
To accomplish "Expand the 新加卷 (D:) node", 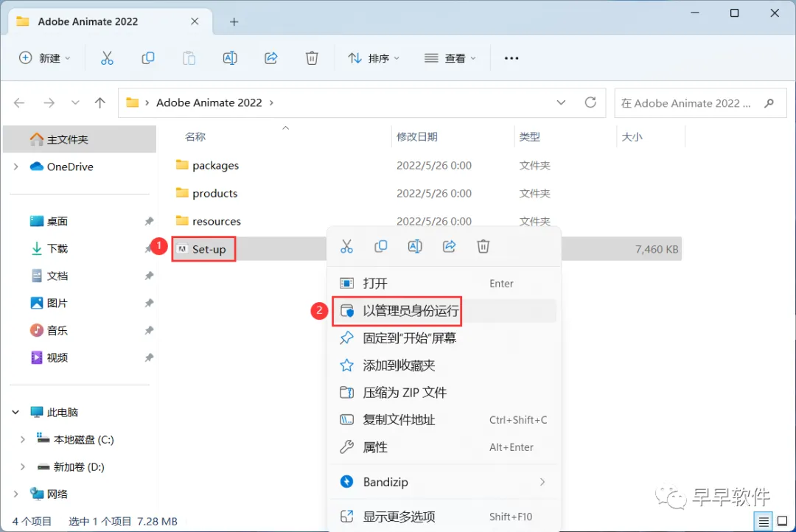I will [22, 467].
